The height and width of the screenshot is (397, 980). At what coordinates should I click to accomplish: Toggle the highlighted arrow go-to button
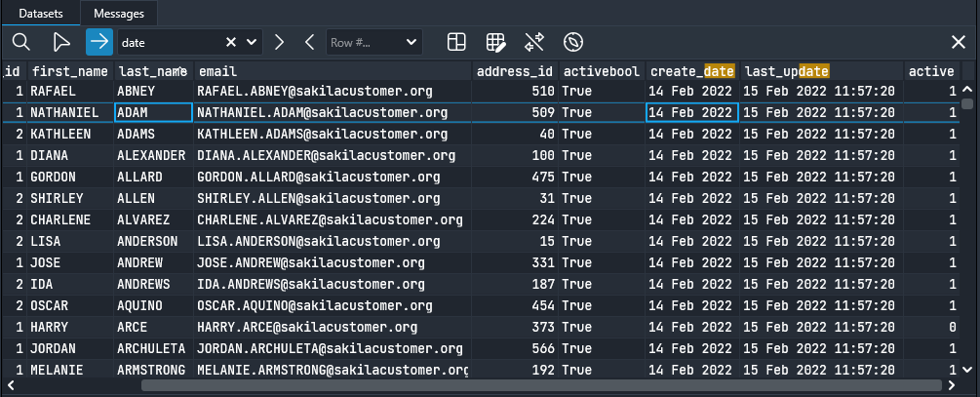(99, 42)
